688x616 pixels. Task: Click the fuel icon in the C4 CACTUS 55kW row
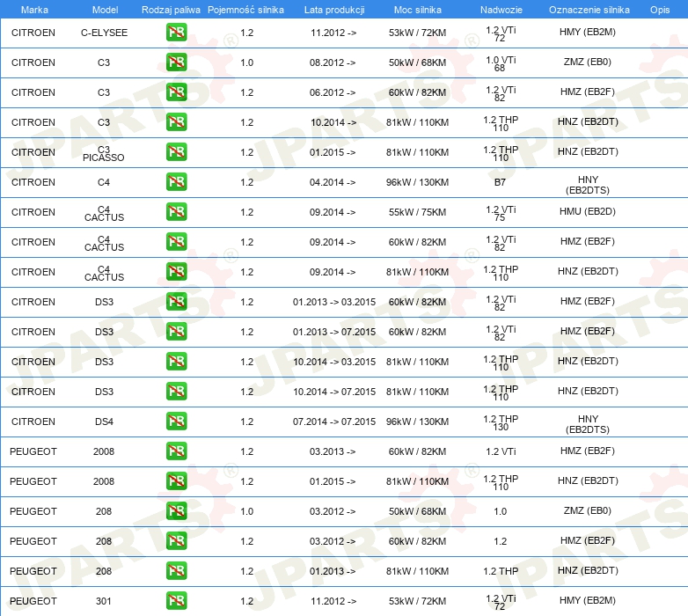tap(176, 212)
